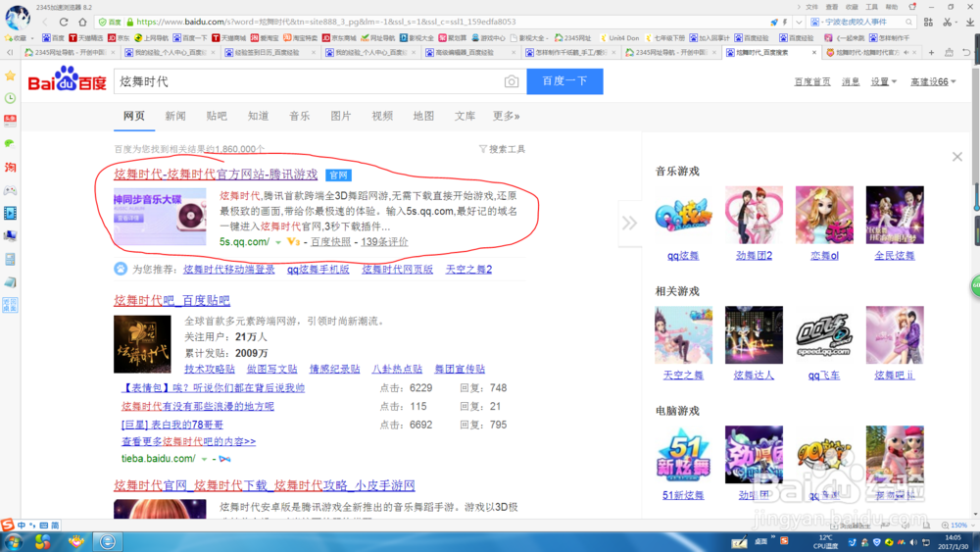This screenshot has width=980, height=552.
Task: Add a new tab with the plus icon
Action: 931,53
